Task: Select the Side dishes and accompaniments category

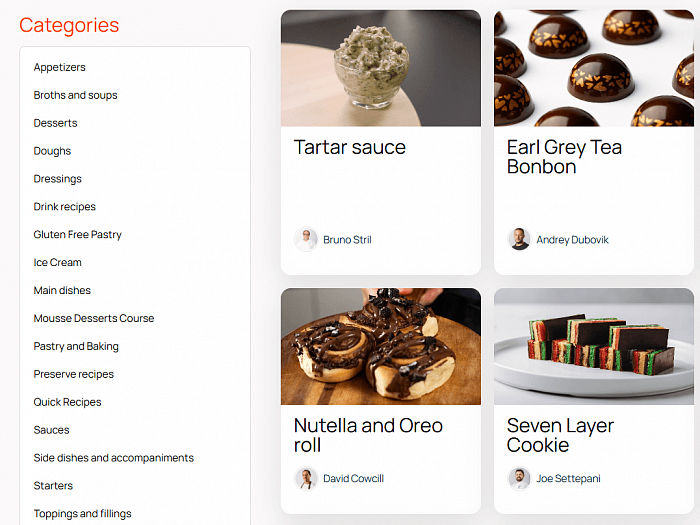Action: pos(114,458)
